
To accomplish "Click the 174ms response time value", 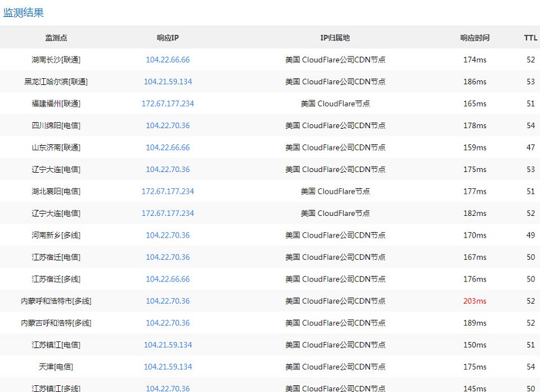I will point(475,59).
